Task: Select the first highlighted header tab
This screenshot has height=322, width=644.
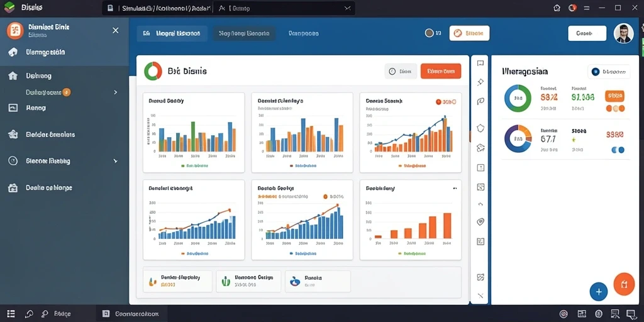Action: (172, 34)
